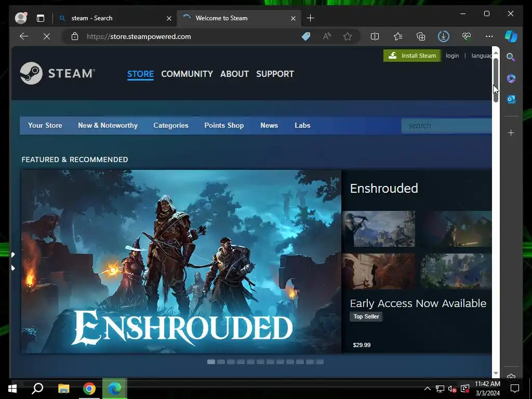
Task: Close the 'steam - Search' tab
Action: pos(169,18)
